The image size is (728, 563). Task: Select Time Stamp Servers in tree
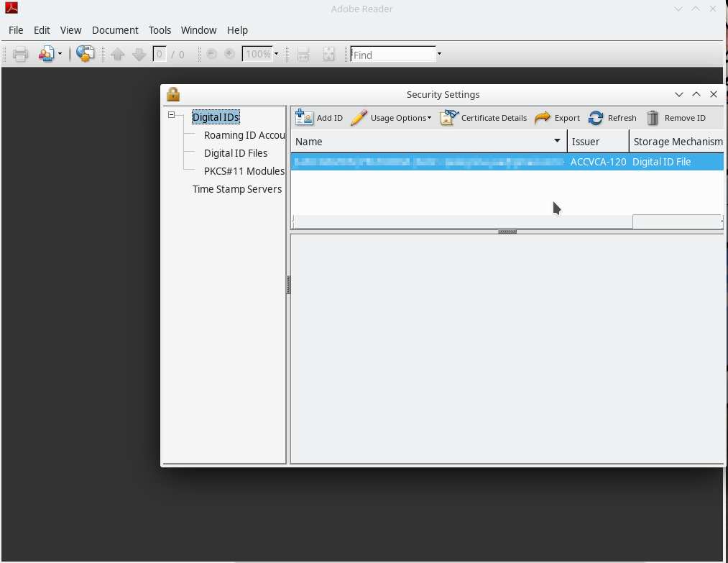click(x=236, y=189)
